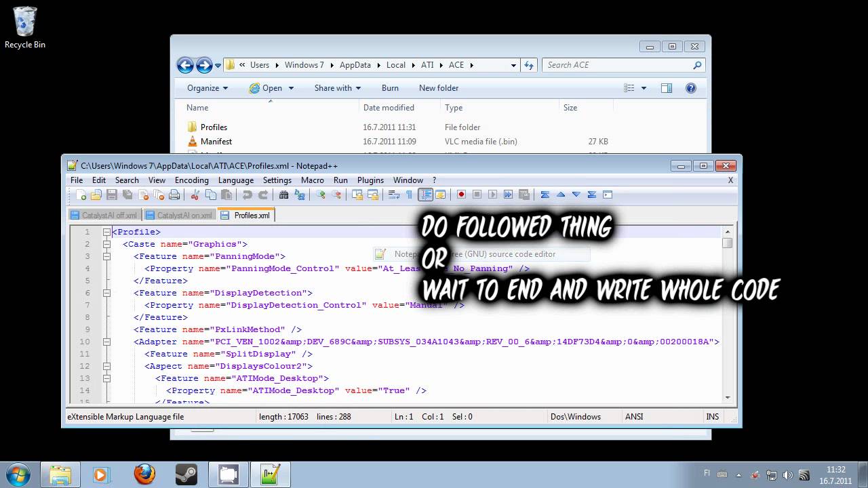Viewport: 868px width, 488px height.
Task: Click the AppData breadcrumb in the address bar
Action: coord(355,65)
